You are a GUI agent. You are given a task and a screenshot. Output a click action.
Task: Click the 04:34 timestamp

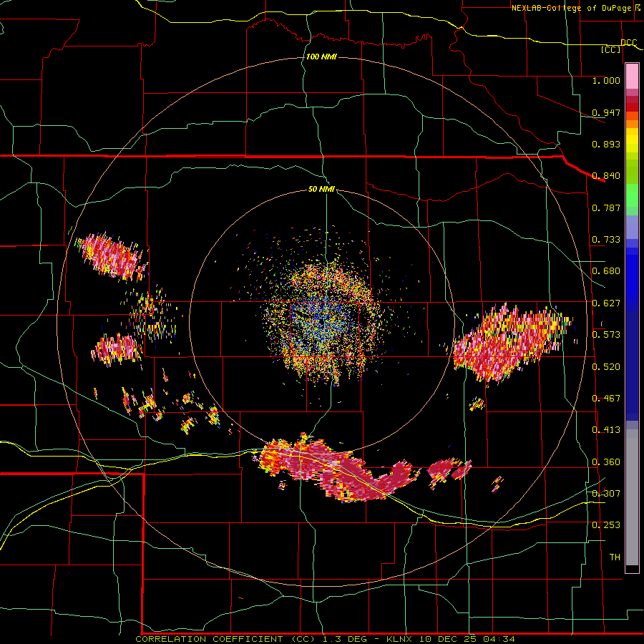499,639
